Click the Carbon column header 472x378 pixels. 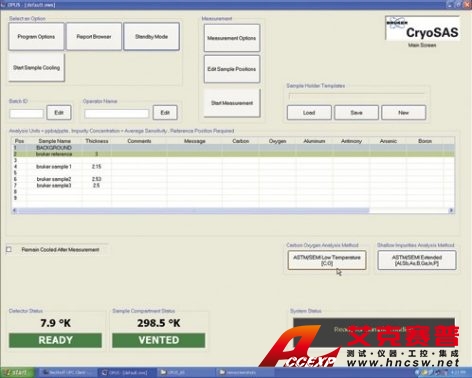coord(241,141)
